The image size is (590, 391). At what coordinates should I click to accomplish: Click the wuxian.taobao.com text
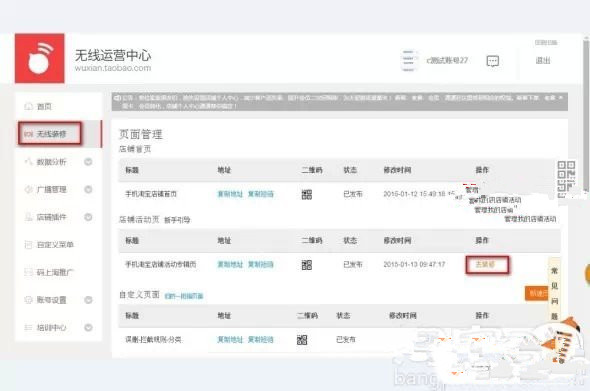click(x=113, y=68)
